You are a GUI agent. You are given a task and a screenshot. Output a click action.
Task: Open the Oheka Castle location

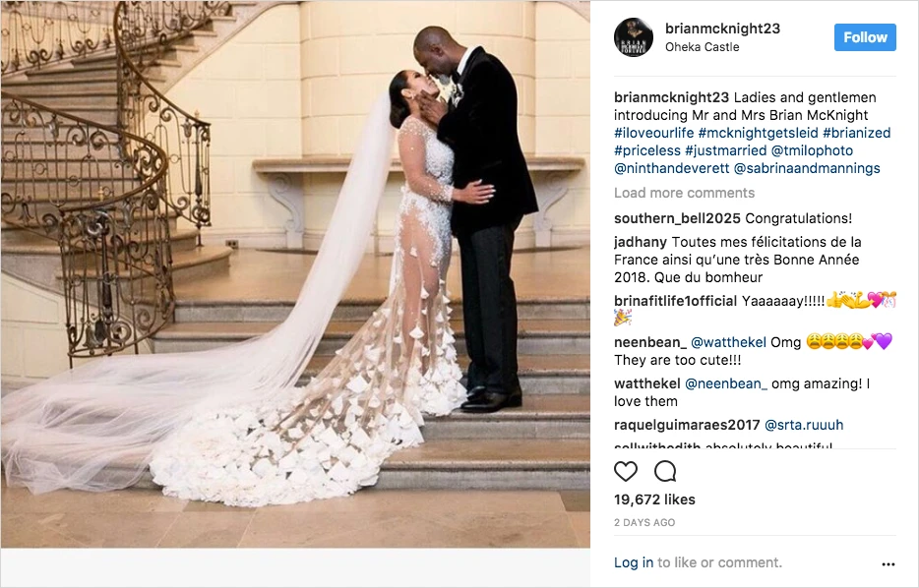702,47
